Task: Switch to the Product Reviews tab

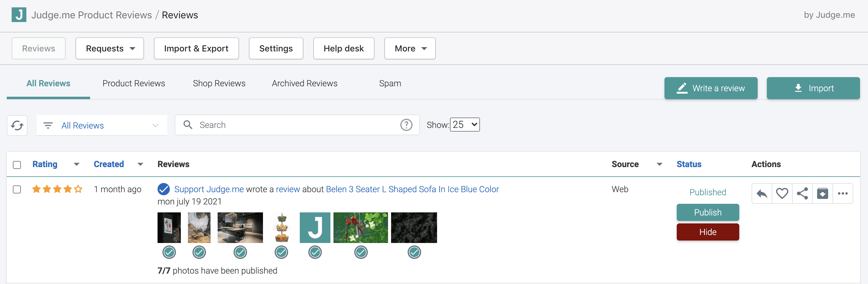Action: (133, 84)
